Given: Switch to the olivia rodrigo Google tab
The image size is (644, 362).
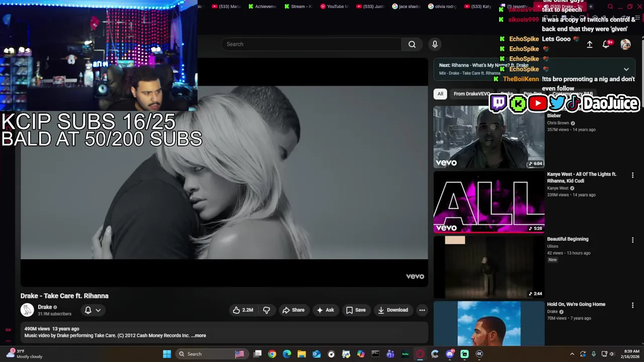Looking at the screenshot, I should (x=443, y=7).
